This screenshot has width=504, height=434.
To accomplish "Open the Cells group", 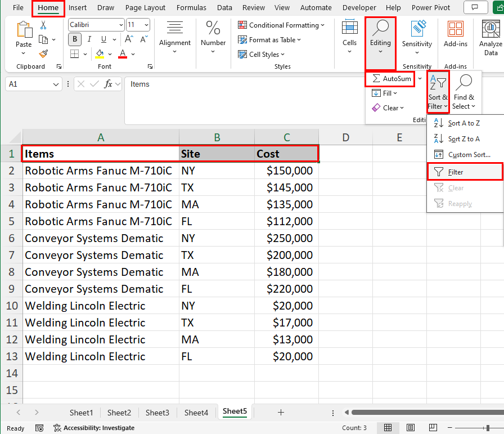I will click(349, 37).
